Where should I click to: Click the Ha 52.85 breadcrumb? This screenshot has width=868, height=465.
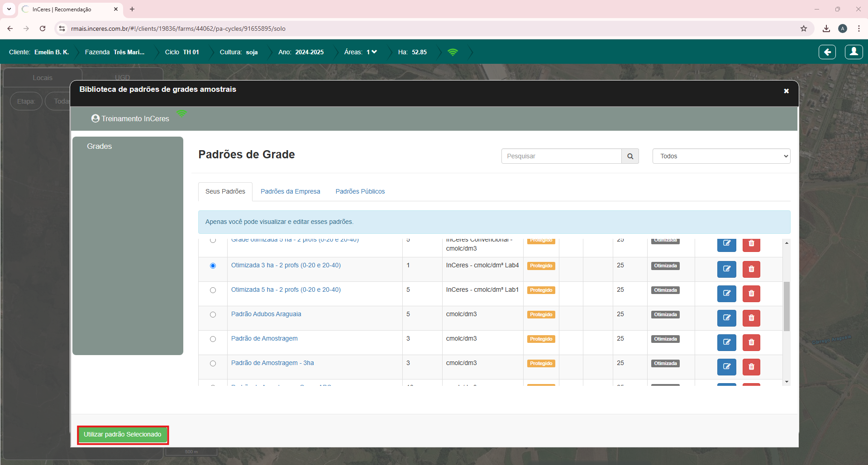coord(412,52)
